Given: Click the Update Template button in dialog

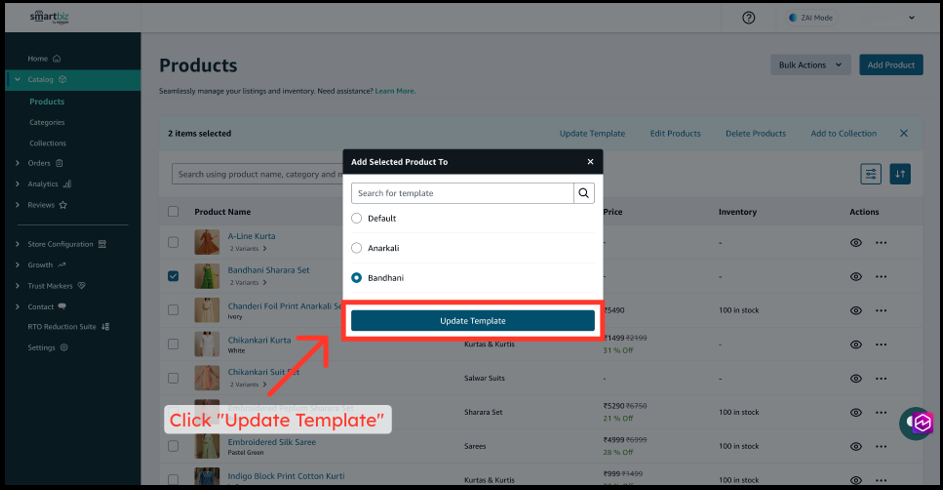Looking at the screenshot, I should coord(472,321).
